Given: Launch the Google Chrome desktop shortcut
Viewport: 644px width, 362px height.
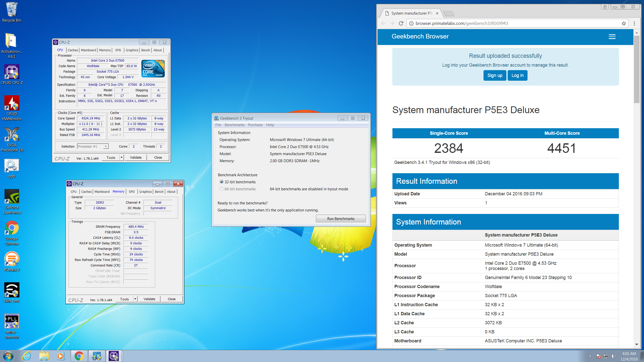Looking at the screenshot, I should pyautogui.click(x=12, y=233).
